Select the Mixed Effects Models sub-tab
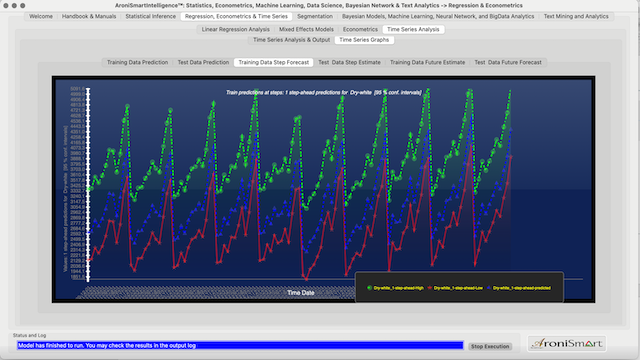640x360 pixels. [x=306, y=29]
